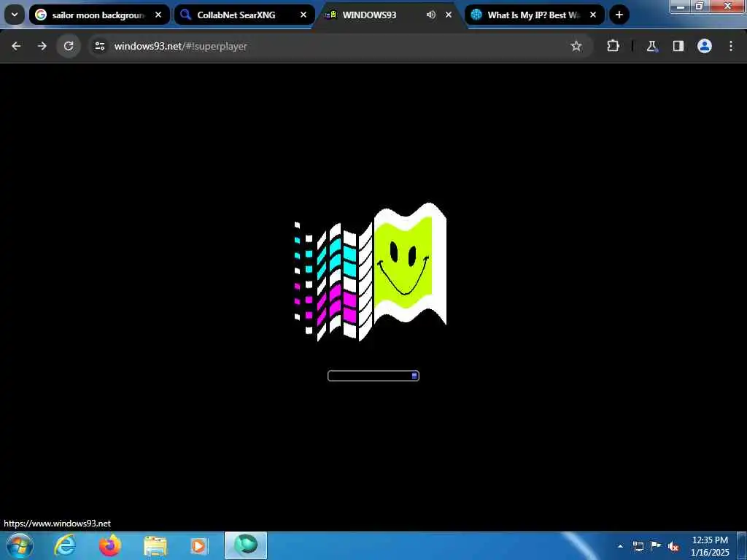Reload the windows93.net page
Image resolution: width=747 pixels, height=560 pixels.
pos(69,46)
